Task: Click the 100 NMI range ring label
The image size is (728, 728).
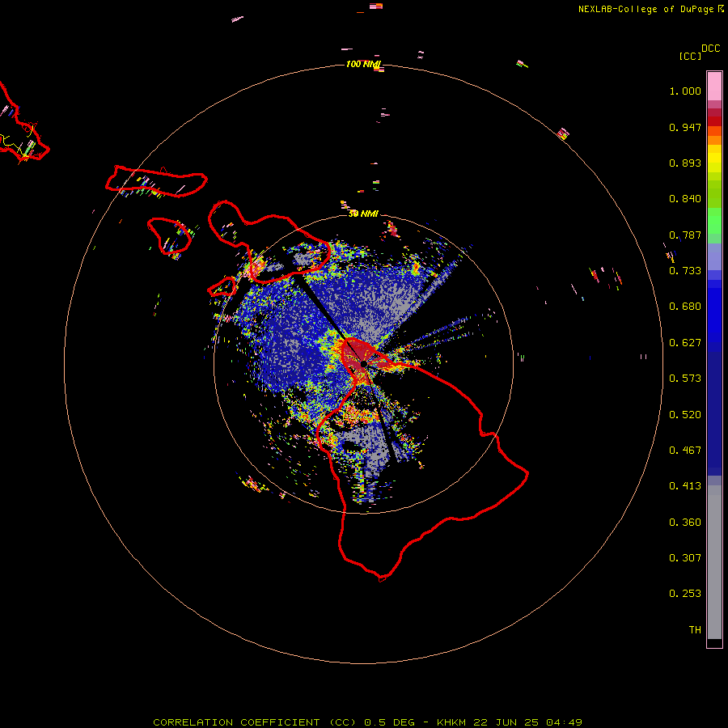Action: 363,64
